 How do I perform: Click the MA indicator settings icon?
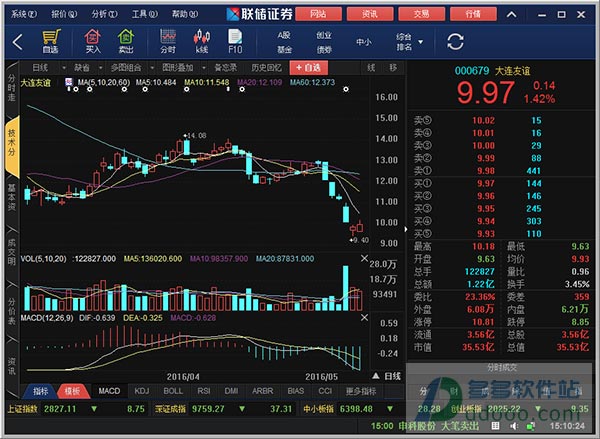[69, 82]
